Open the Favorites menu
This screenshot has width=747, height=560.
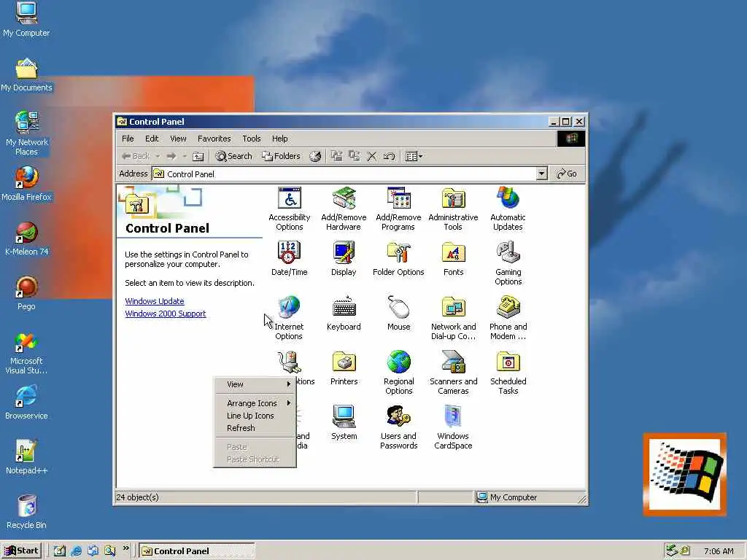pos(214,139)
